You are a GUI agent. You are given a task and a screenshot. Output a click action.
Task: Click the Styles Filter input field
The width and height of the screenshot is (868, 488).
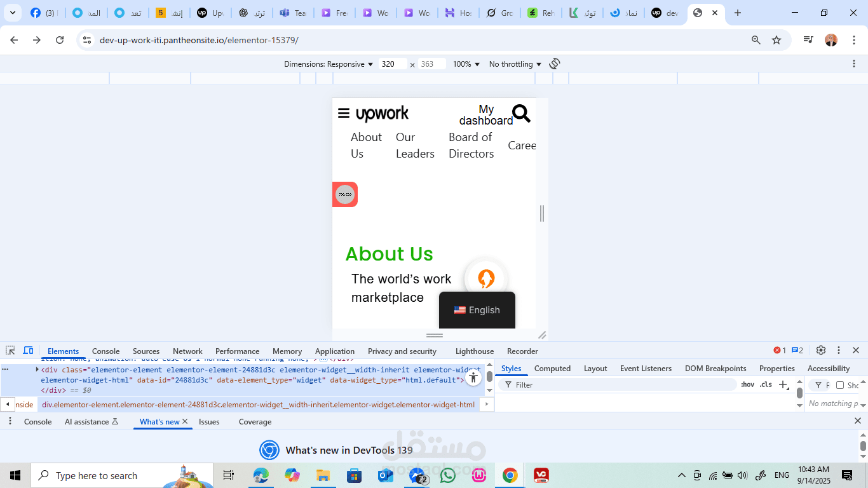click(x=618, y=384)
